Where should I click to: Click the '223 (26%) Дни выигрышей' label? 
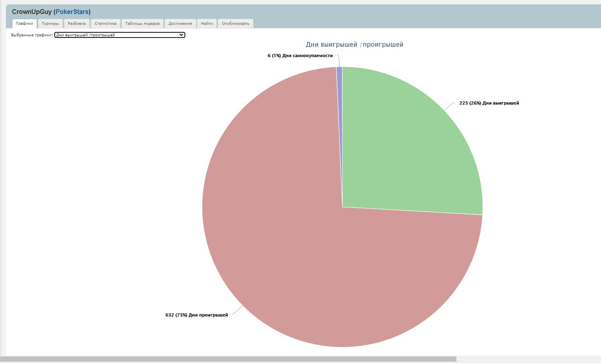(489, 103)
